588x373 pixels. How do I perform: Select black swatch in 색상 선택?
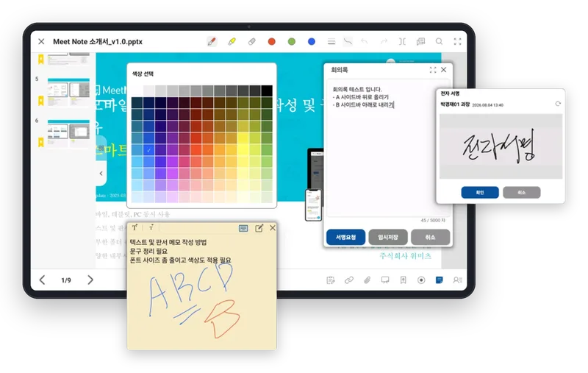[267, 90]
